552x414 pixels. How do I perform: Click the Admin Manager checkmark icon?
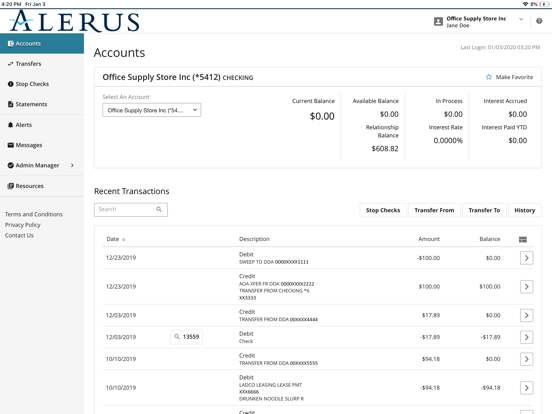point(11,165)
